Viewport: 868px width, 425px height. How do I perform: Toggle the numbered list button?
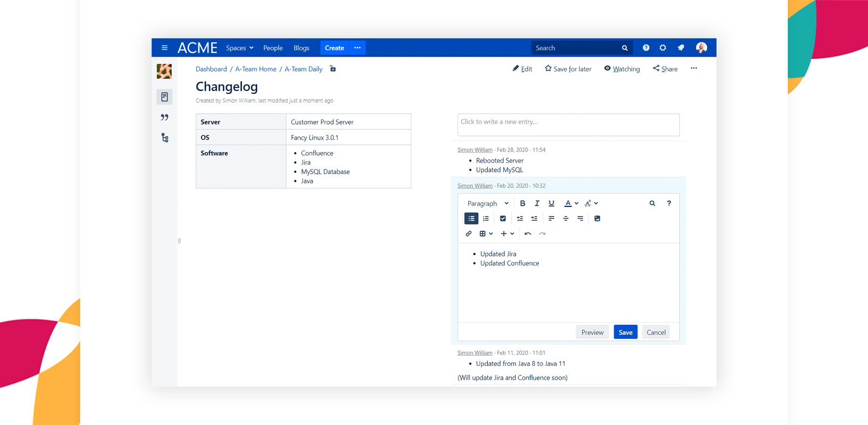pyautogui.click(x=486, y=219)
